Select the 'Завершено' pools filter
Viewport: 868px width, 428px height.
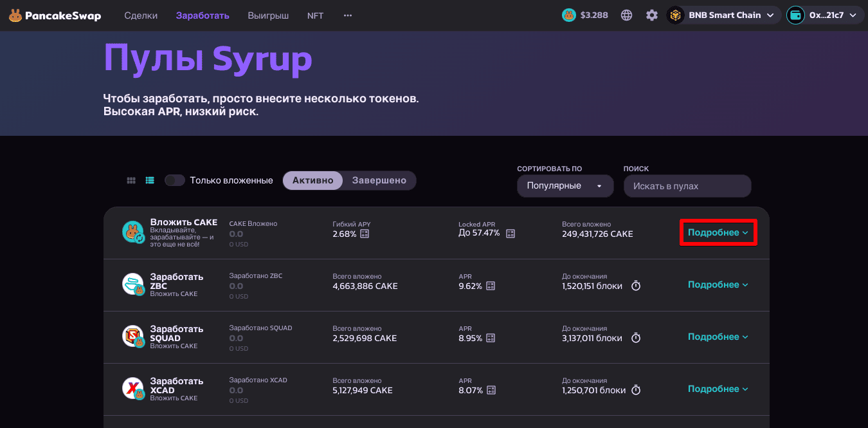click(379, 181)
